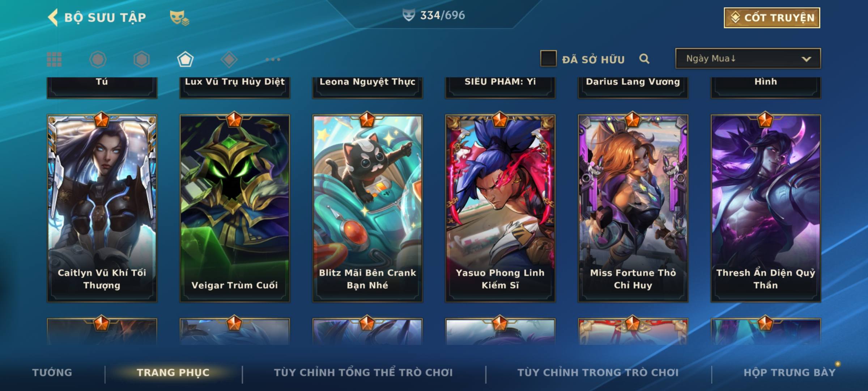This screenshot has height=391, width=868.
Task: Open the mask and coins skin shop icon
Action: coord(179,17)
